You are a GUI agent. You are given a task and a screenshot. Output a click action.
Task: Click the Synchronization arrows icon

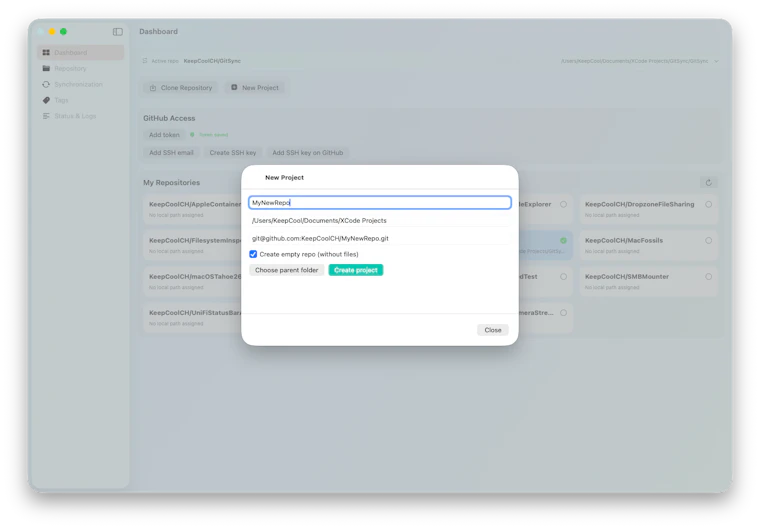coord(46,84)
